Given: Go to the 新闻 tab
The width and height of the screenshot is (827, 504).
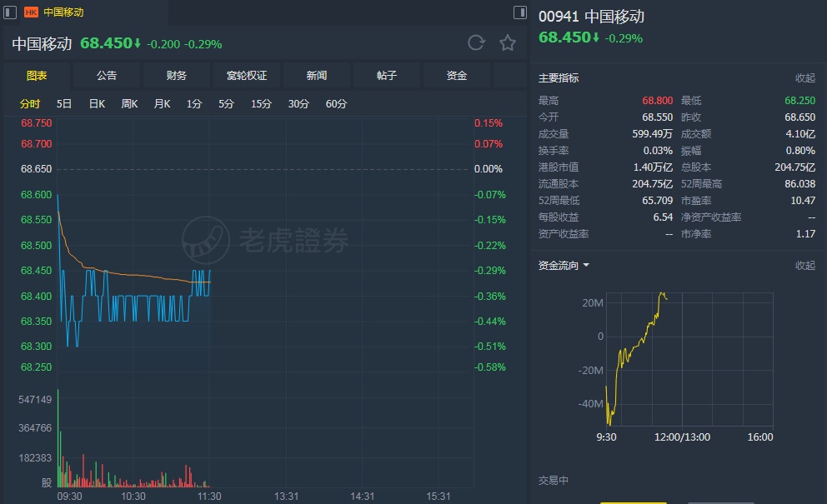Looking at the screenshot, I should click(317, 76).
